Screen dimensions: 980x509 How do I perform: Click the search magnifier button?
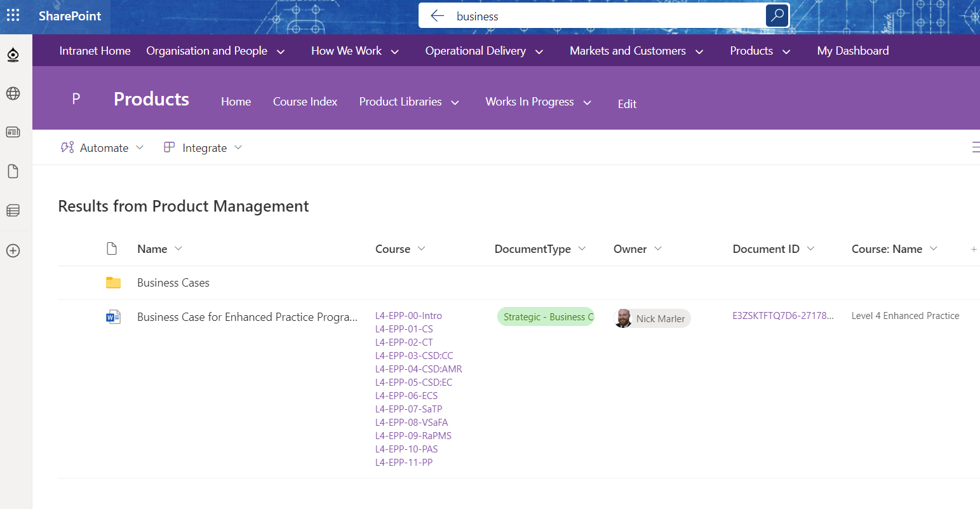[x=777, y=16]
